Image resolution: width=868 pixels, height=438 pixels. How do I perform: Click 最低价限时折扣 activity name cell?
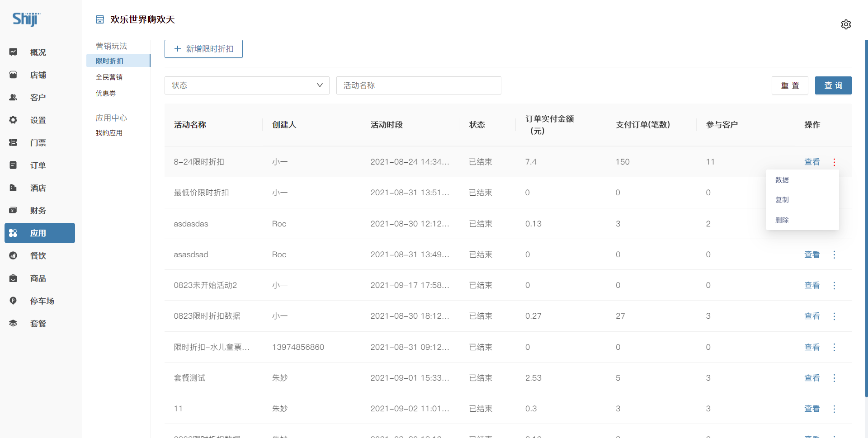[x=201, y=193]
